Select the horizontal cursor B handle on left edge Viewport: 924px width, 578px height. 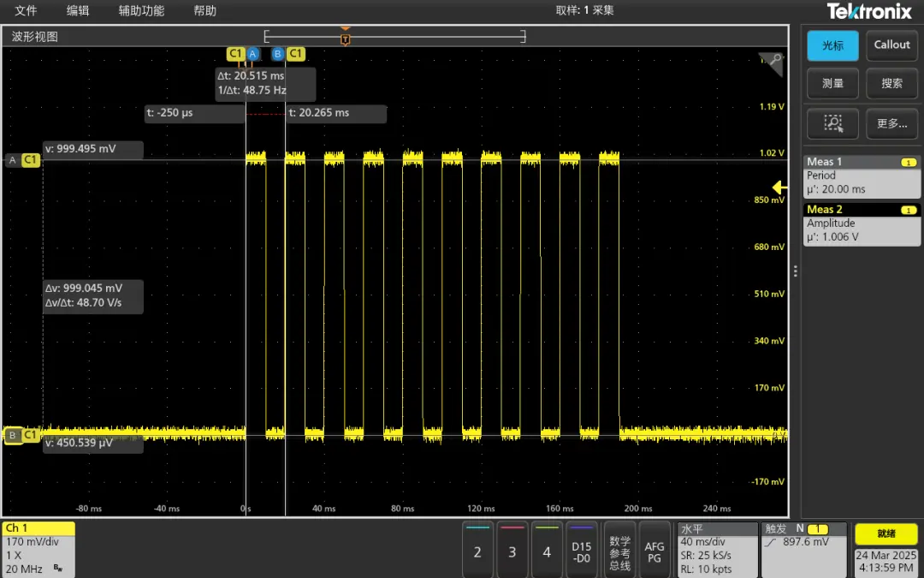(x=12, y=436)
